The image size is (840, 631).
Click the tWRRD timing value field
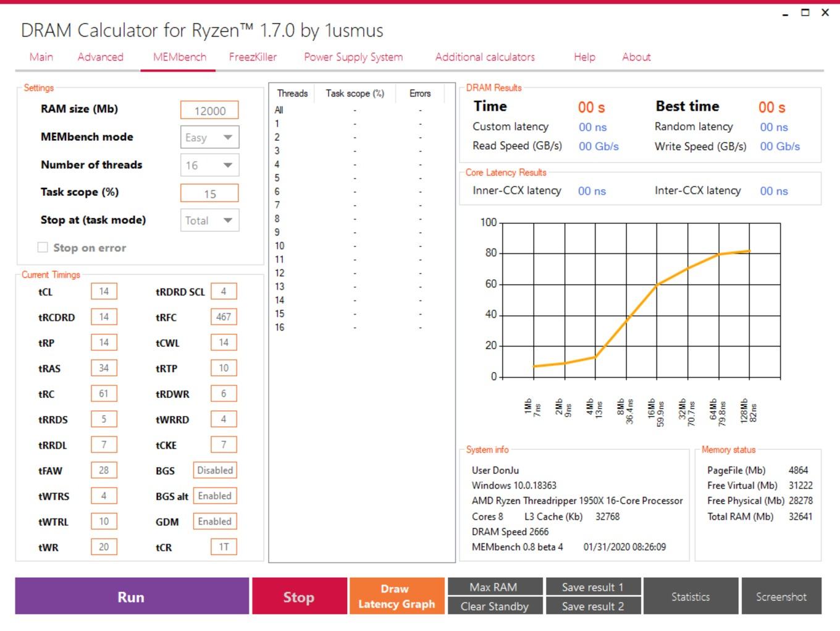224,419
